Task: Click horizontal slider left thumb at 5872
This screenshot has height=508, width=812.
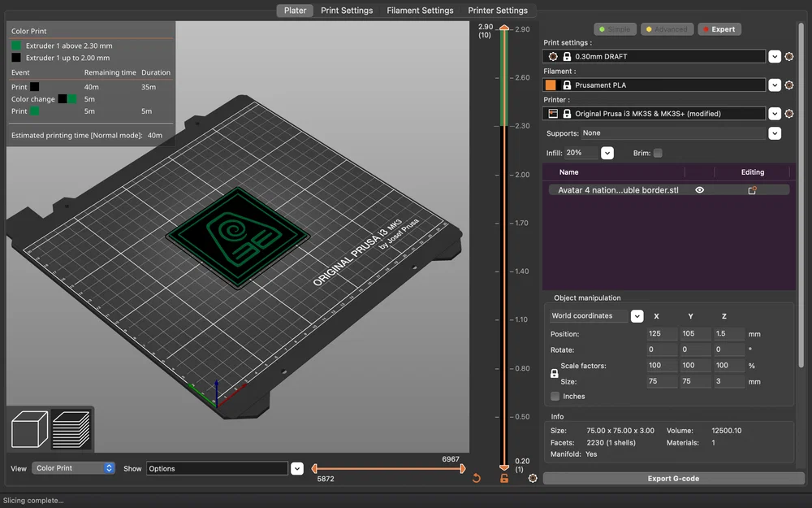Action: point(314,469)
